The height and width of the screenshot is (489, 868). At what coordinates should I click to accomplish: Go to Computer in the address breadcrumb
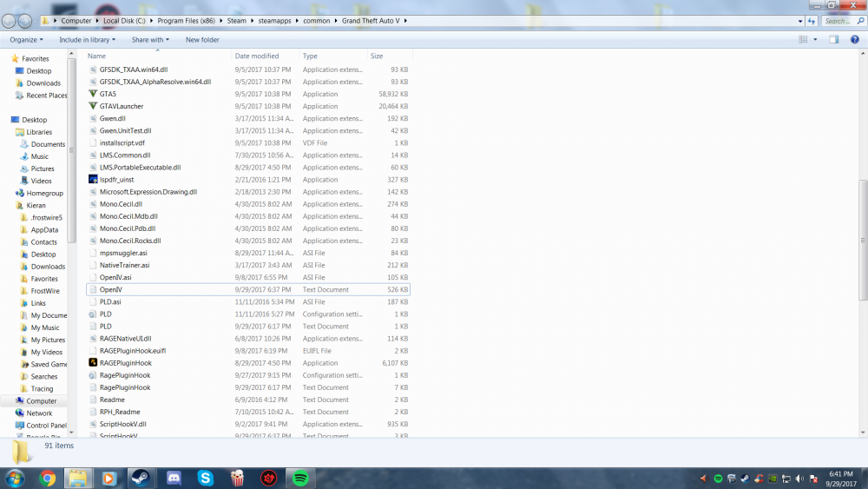[76, 21]
